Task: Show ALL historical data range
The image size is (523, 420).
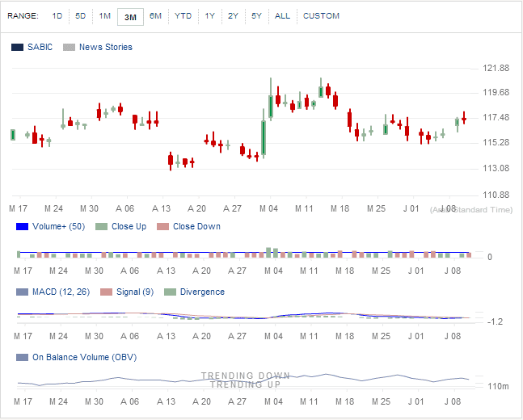Action: 282,16
